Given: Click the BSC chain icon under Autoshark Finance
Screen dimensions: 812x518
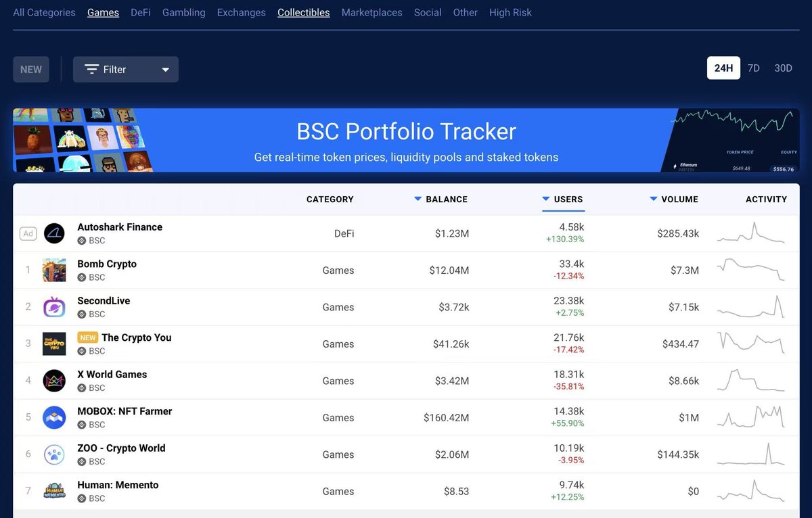Looking at the screenshot, I should [x=82, y=240].
